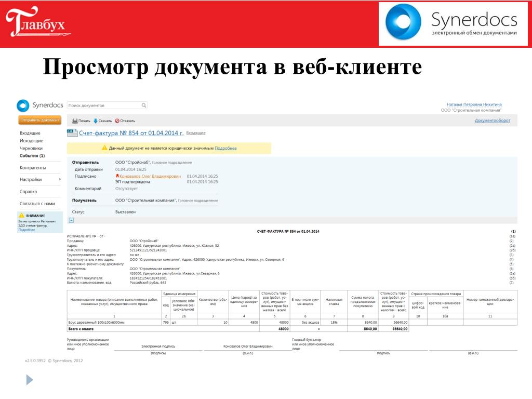This screenshot has height=399, width=532.
Task: Select the Статус value Выставлен
Action: 125,212
